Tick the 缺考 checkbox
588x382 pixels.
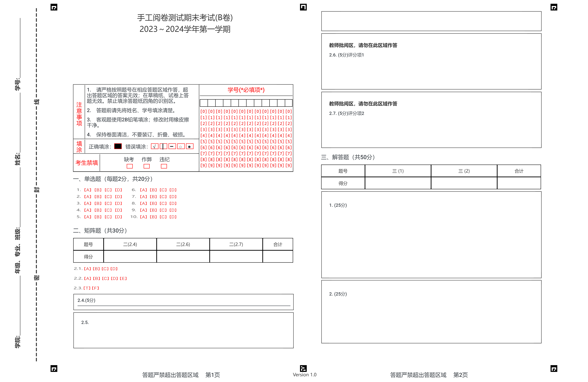pyautogui.click(x=129, y=166)
